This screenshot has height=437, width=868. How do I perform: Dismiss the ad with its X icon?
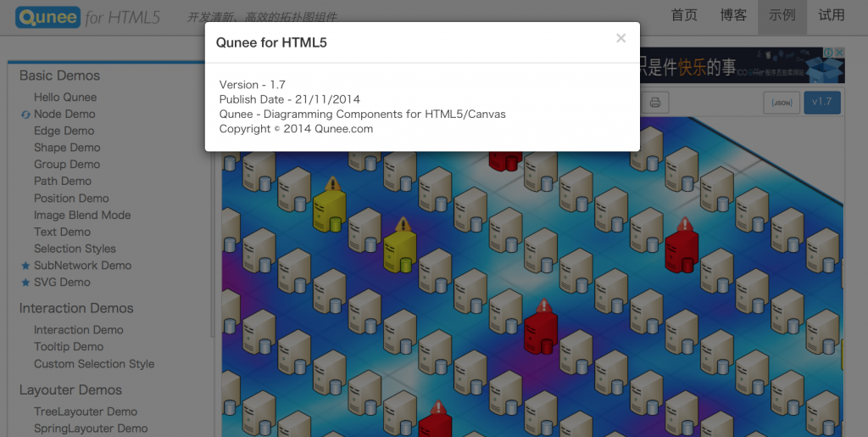pyautogui.click(x=839, y=53)
